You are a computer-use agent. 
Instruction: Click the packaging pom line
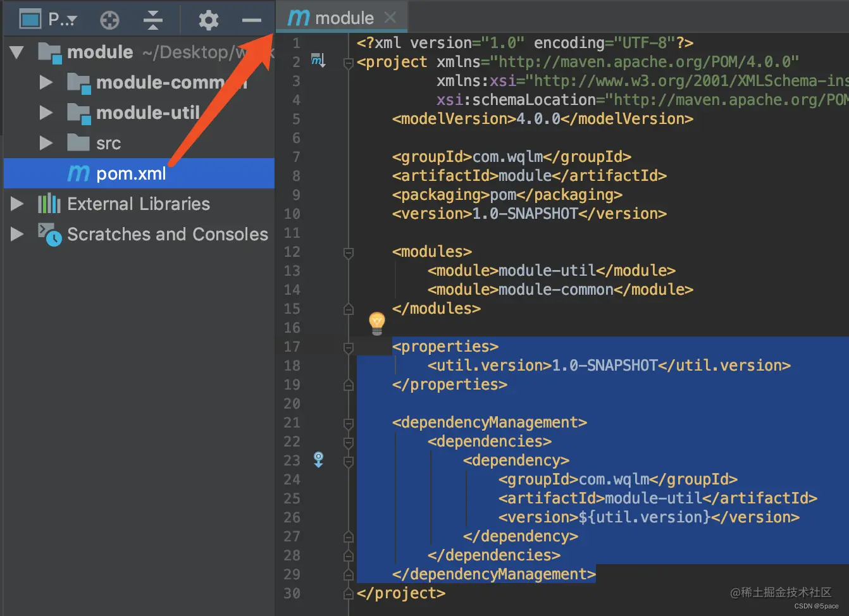coord(507,195)
